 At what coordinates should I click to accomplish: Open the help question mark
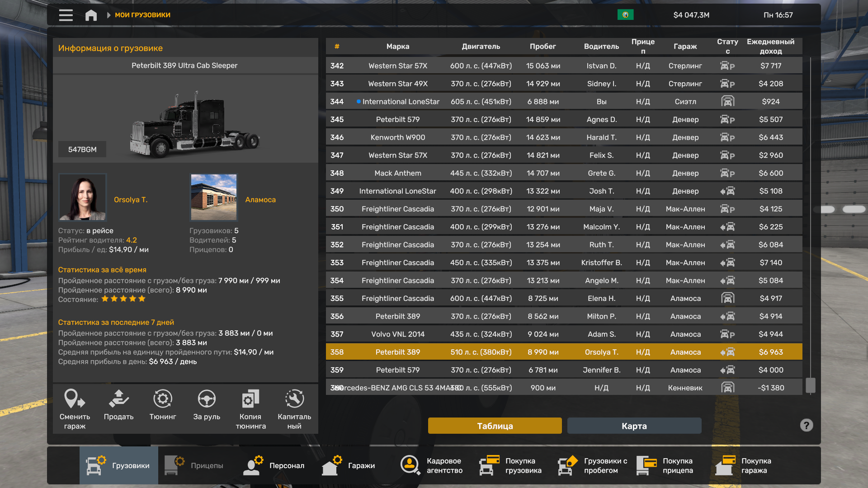tap(806, 425)
